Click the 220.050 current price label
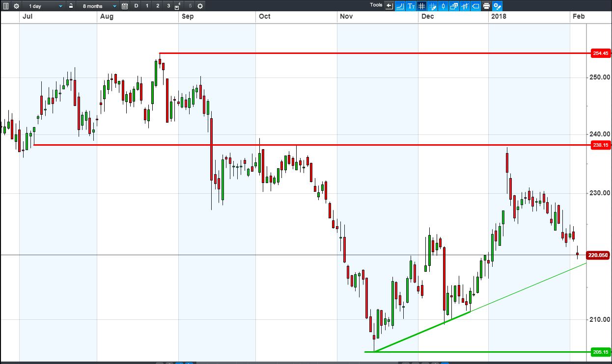612x364 pixels. coord(598,255)
